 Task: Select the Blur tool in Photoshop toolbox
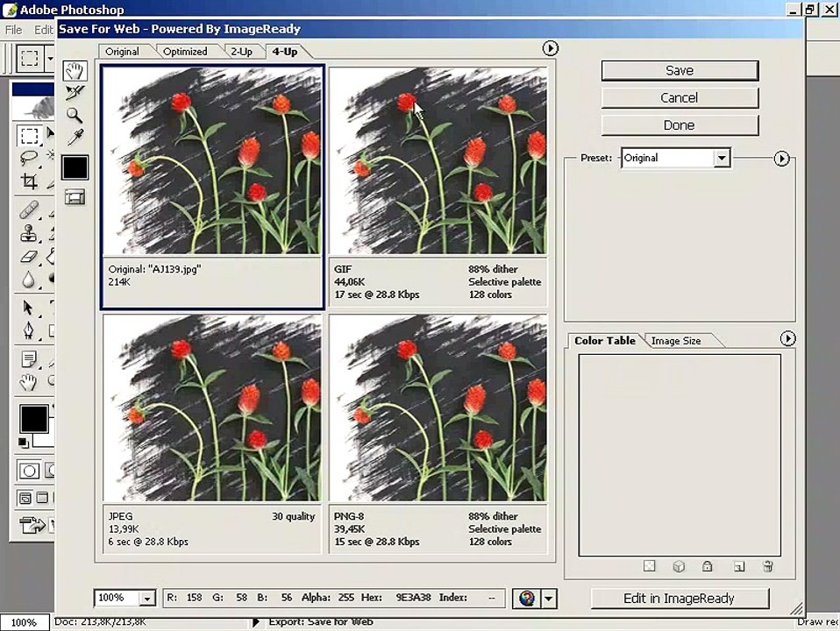[29, 279]
